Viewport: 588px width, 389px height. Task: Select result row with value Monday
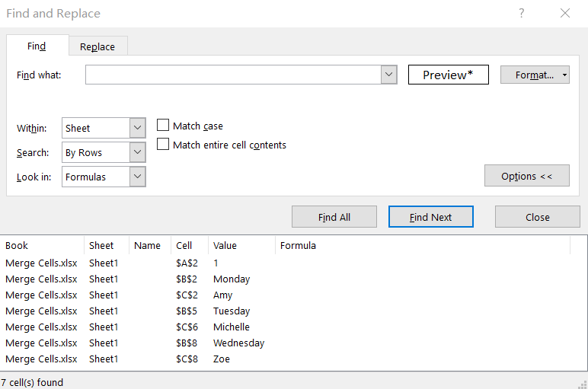pos(293,279)
